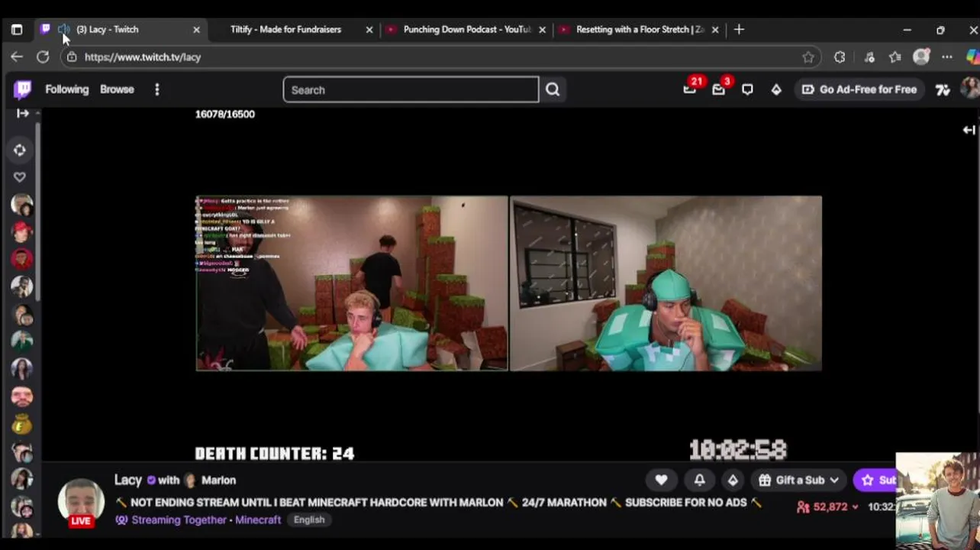Close the Punching Down Podcast tab
The width and height of the screenshot is (980, 550).
pos(542,29)
